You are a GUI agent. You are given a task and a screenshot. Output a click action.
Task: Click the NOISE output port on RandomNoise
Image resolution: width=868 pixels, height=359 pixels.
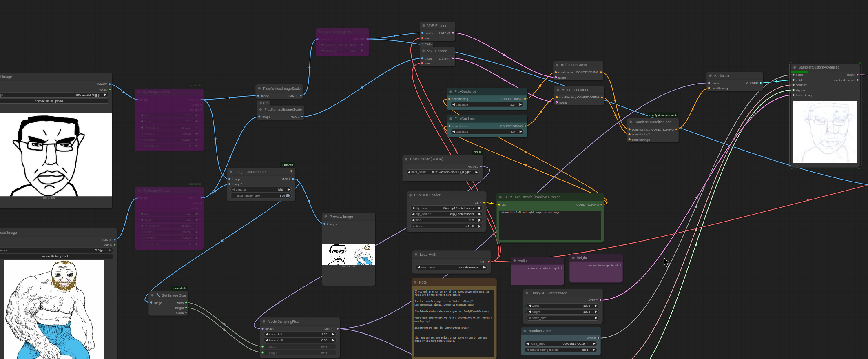(x=598, y=338)
